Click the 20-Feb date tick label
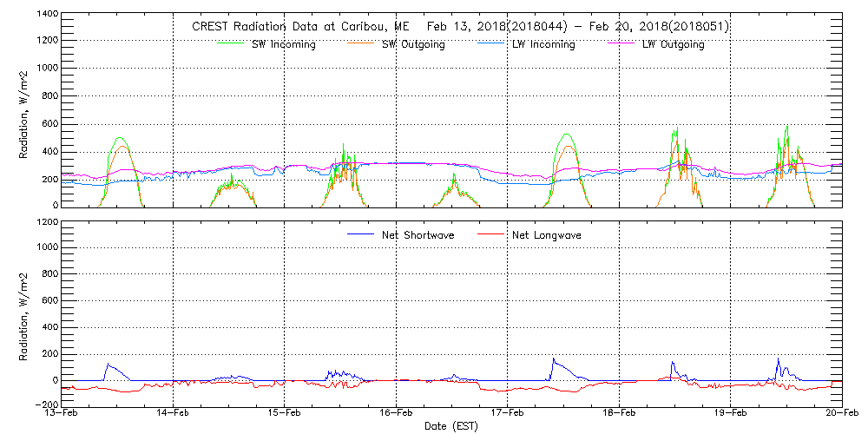 tap(840, 414)
